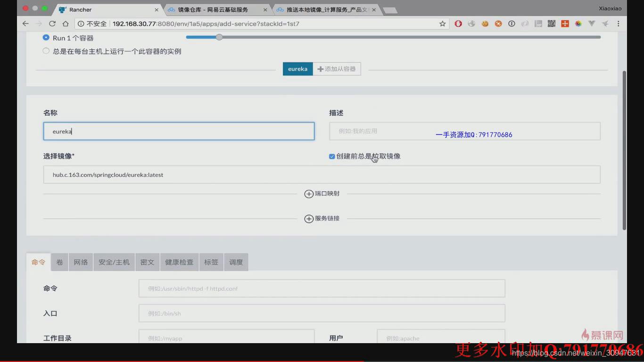
Task: Select the eureka container button
Action: coord(297,69)
